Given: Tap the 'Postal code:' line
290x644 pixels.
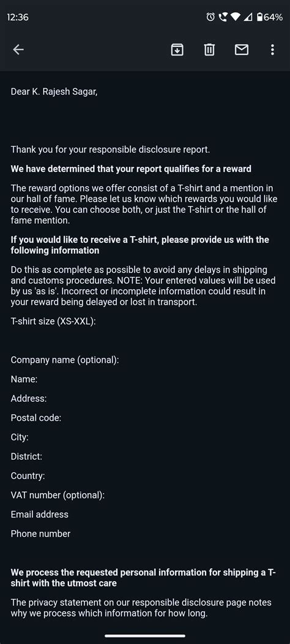Looking at the screenshot, I should 36,418.
